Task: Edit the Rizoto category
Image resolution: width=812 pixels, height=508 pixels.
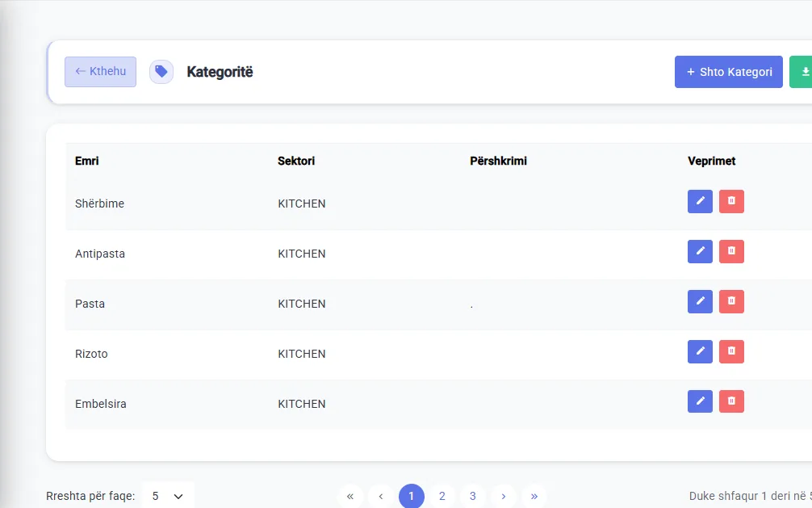Action: click(700, 351)
